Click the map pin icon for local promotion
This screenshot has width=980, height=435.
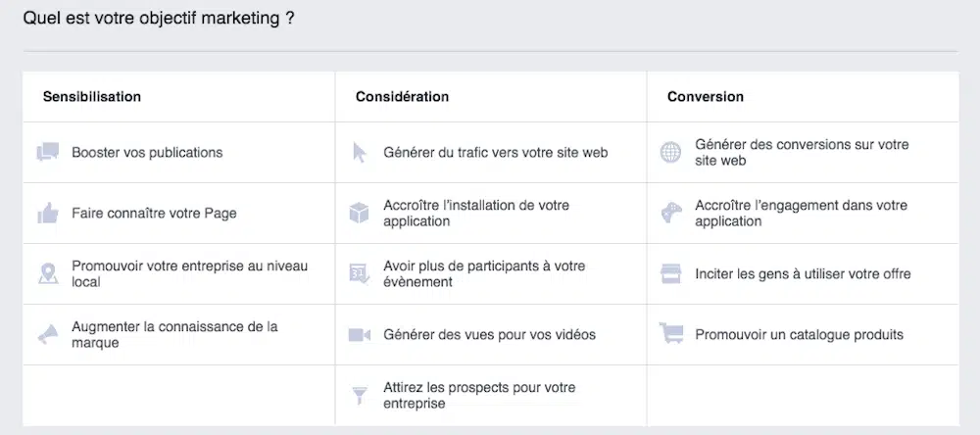[x=47, y=274]
